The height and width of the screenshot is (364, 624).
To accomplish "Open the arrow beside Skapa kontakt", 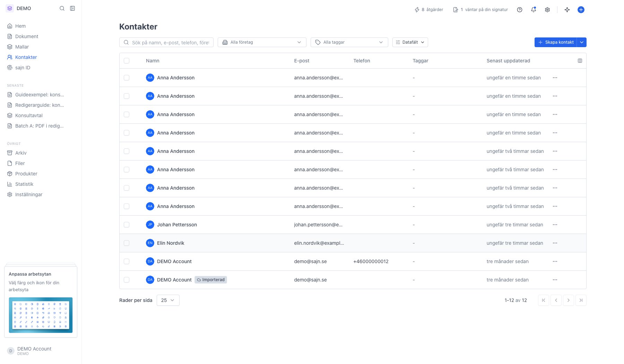I will point(582,42).
